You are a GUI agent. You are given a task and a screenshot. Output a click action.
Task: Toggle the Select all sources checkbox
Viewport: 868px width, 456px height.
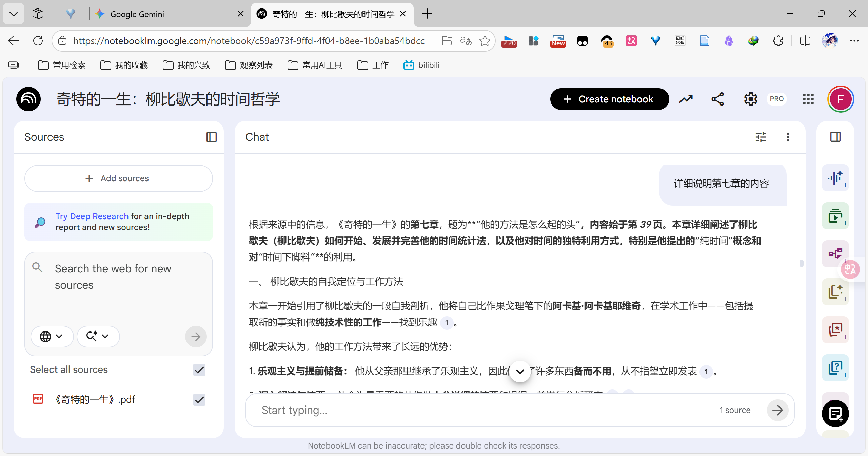199,369
